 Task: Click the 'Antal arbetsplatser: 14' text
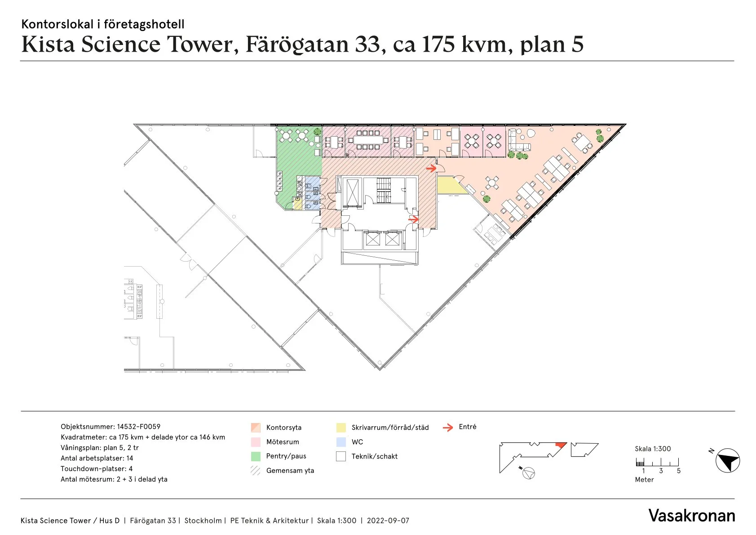(97, 458)
